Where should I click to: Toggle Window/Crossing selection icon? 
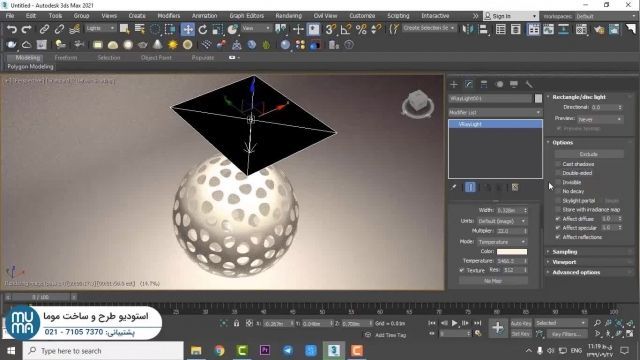pyautogui.click(x=170, y=29)
